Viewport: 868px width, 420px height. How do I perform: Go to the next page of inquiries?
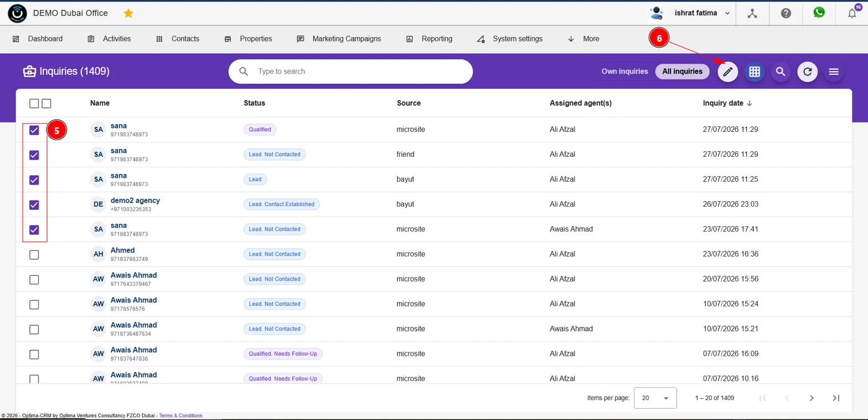[812, 398]
